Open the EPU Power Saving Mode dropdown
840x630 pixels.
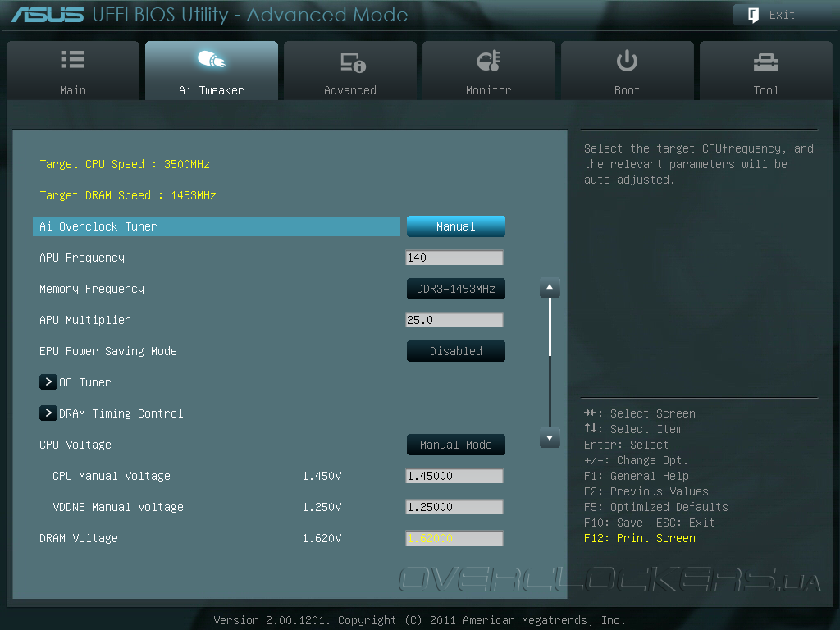tap(456, 351)
